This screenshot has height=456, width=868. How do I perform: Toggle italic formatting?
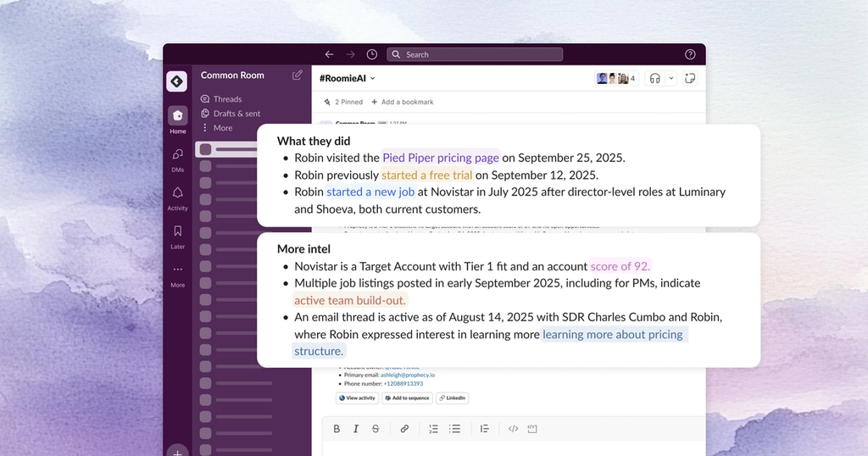point(356,429)
